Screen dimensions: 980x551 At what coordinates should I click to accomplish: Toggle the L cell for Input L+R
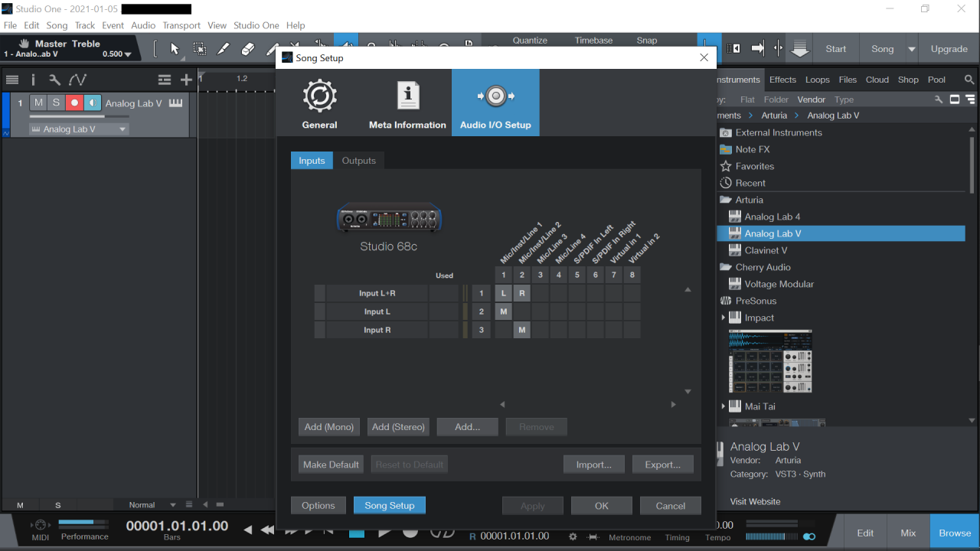pos(504,293)
